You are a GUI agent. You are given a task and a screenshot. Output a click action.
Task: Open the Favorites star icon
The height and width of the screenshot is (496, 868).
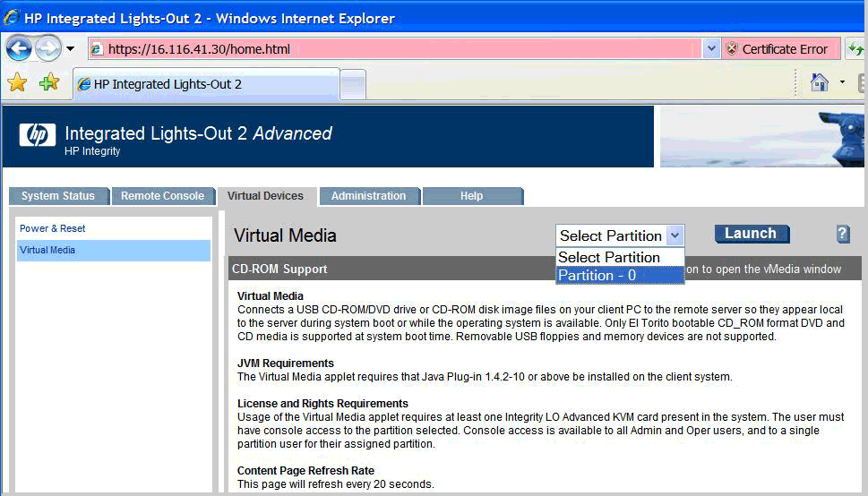pyautogui.click(x=17, y=83)
